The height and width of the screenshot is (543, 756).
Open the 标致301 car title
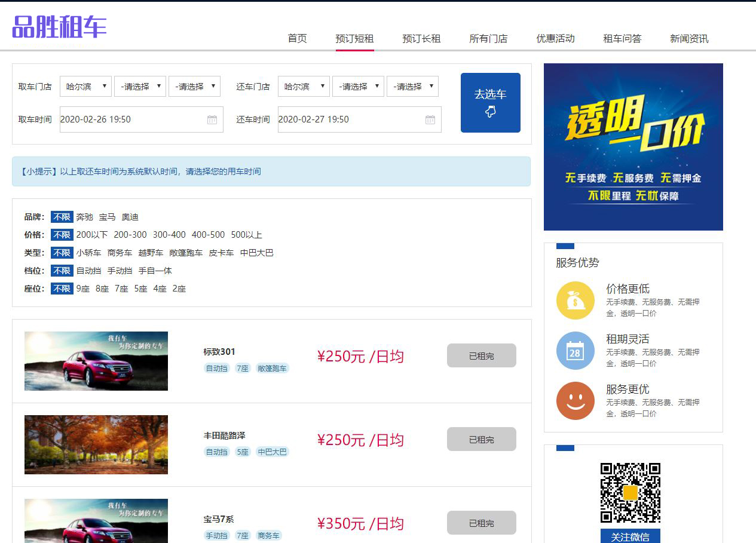coord(219,352)
